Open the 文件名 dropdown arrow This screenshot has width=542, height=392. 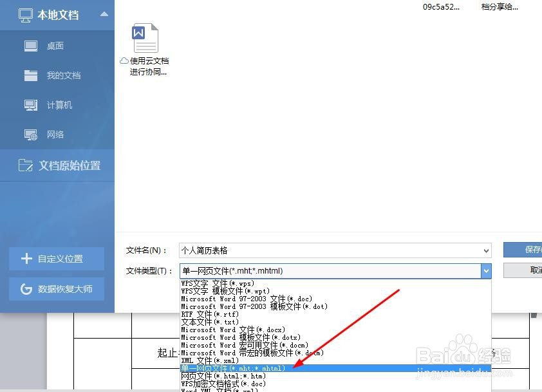pos(487,250)
